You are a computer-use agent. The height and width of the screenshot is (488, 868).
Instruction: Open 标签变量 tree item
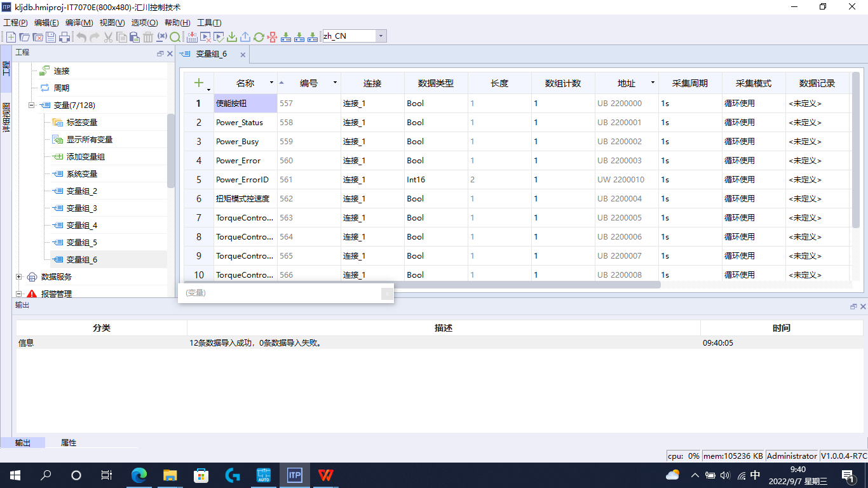click(x=82, y=123)
